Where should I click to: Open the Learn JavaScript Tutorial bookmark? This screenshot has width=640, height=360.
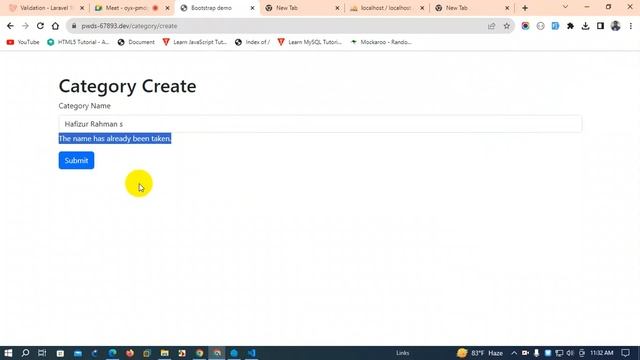click(x=194, y=42)
